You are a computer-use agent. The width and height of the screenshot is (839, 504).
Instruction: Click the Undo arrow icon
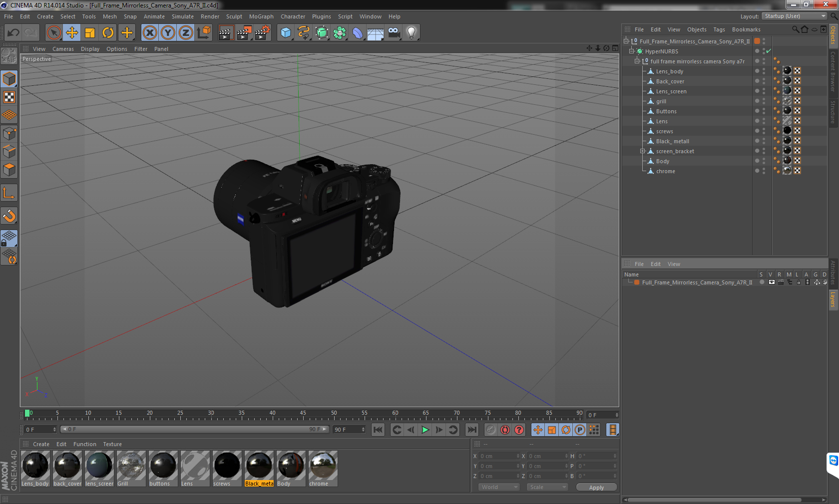(13, 33)
